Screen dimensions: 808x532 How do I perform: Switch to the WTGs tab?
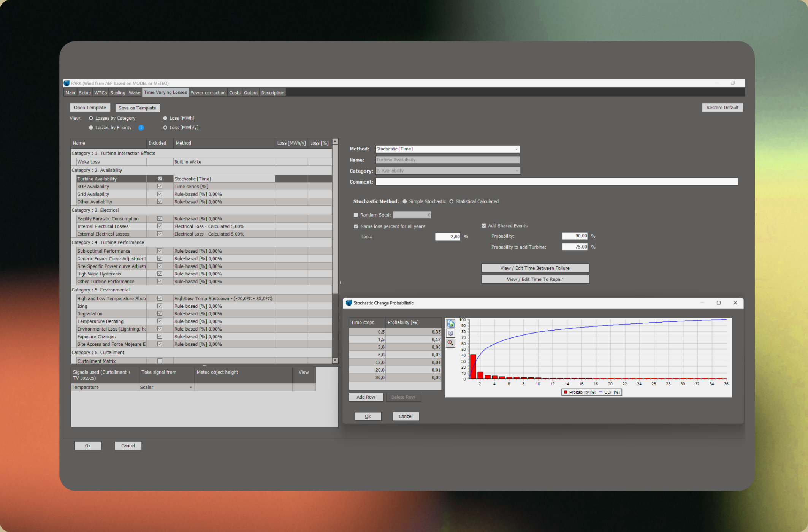pyautogui.click(x=100, y=93)
